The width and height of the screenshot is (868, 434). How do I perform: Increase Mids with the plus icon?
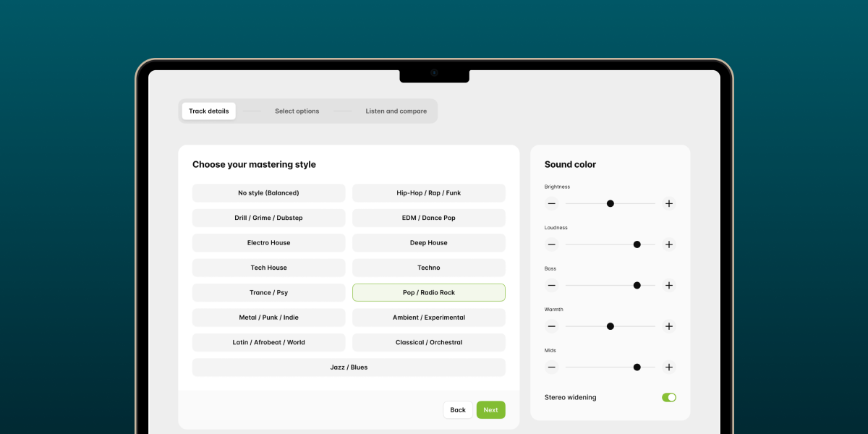[x=669, y=367]
